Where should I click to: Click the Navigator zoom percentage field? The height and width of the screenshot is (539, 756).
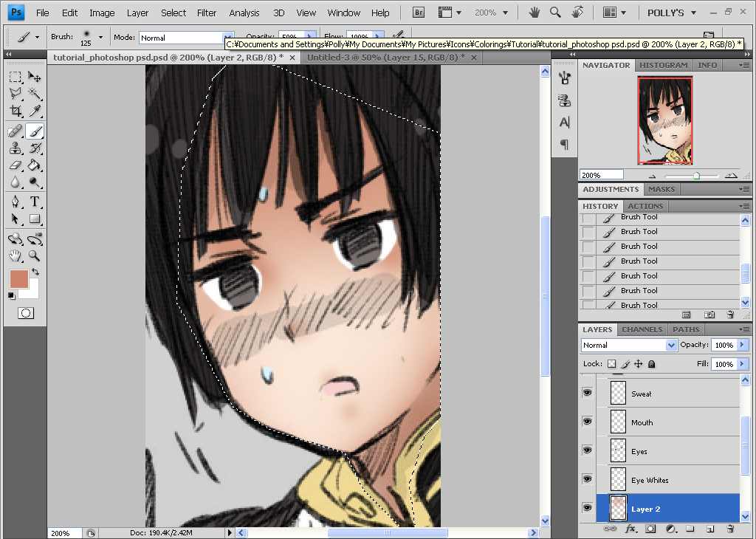pos(601,175)
